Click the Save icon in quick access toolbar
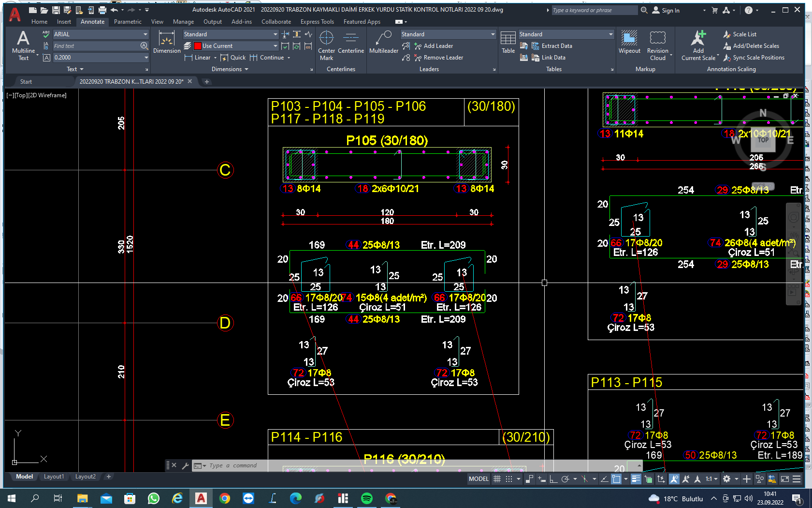The image size is (812, 508). (56, 10)
